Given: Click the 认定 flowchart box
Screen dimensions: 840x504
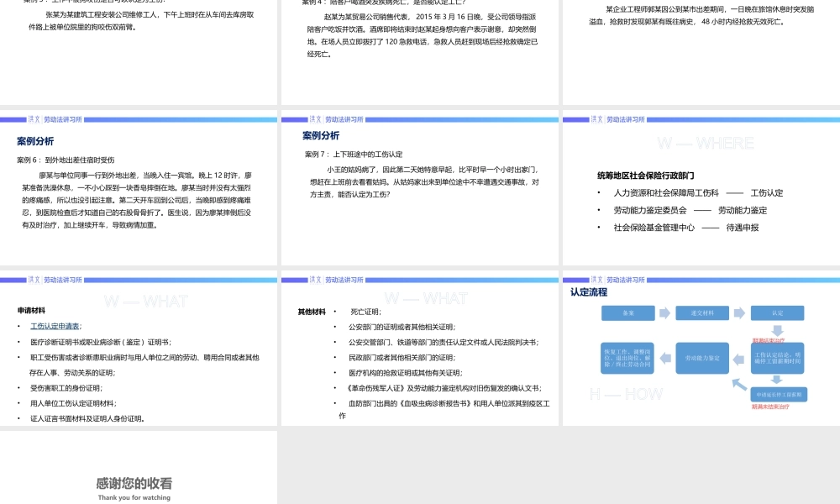Looking at the screenshot, I should (x=778, y=313).
